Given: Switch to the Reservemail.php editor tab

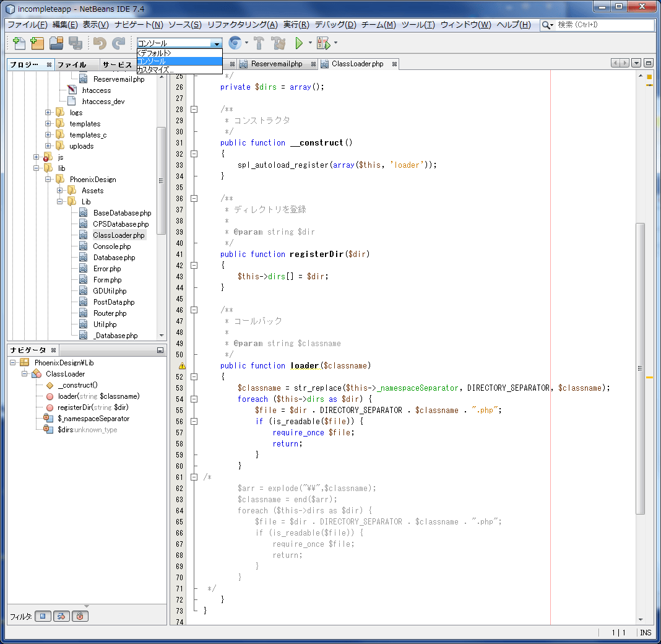Looking at the screenshot, I should pos(277,64).
